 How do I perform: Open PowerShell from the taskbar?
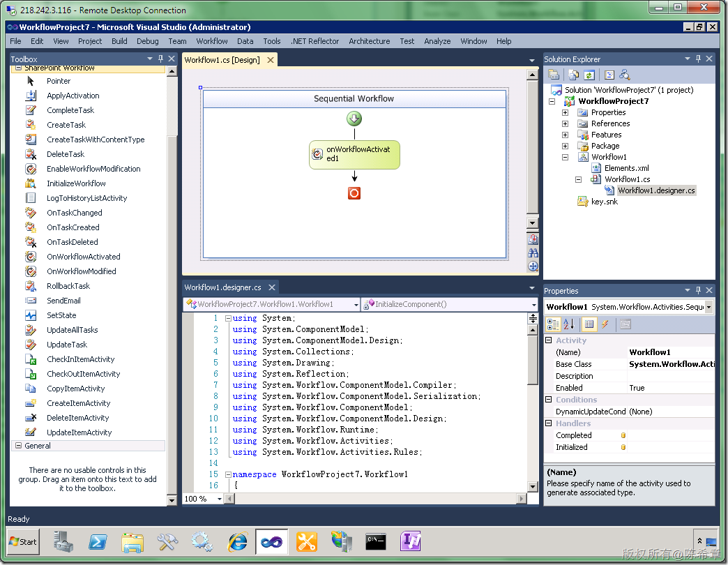point(98,542)
